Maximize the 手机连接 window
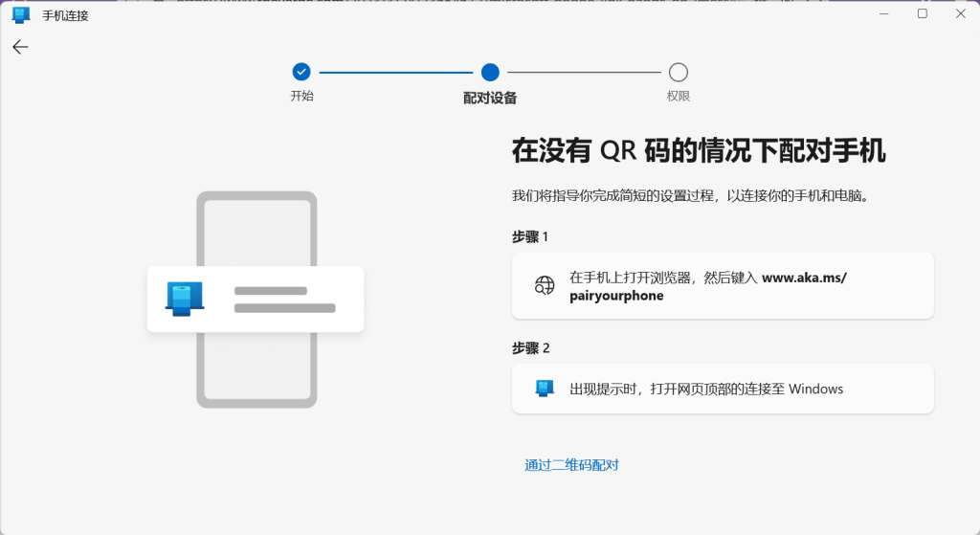This screenshot has width=980, height=535. (922, 13)
